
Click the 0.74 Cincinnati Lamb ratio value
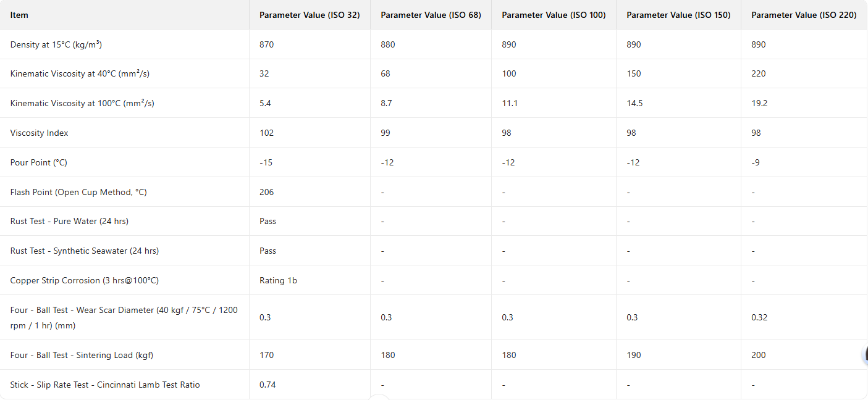point(268,385)
